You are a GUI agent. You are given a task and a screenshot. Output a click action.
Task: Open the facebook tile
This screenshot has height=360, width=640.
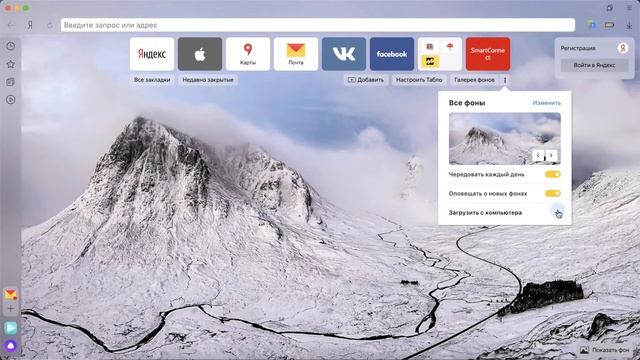[x=392, y=54]
